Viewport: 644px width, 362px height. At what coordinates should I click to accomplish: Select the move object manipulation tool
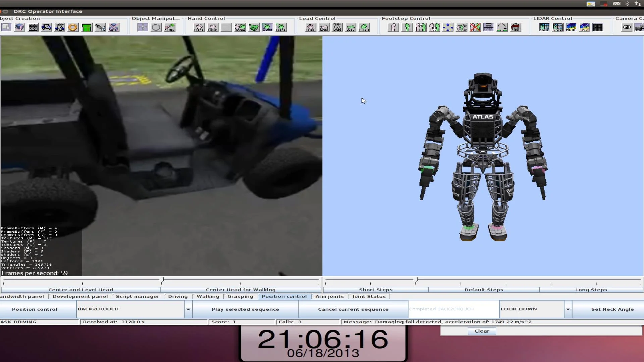coord(143,27)
